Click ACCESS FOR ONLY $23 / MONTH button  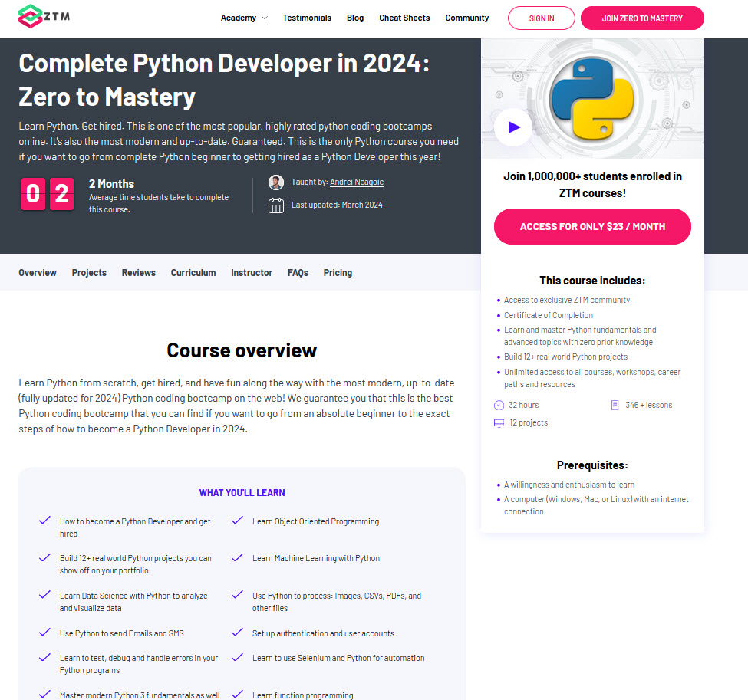592,226
